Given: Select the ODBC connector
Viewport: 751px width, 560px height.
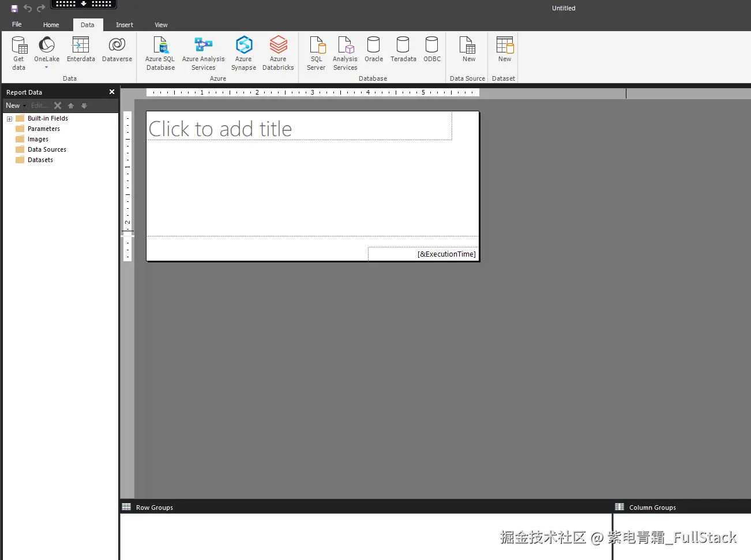Looking at the screenshot, I should click(x=432, y=50).
